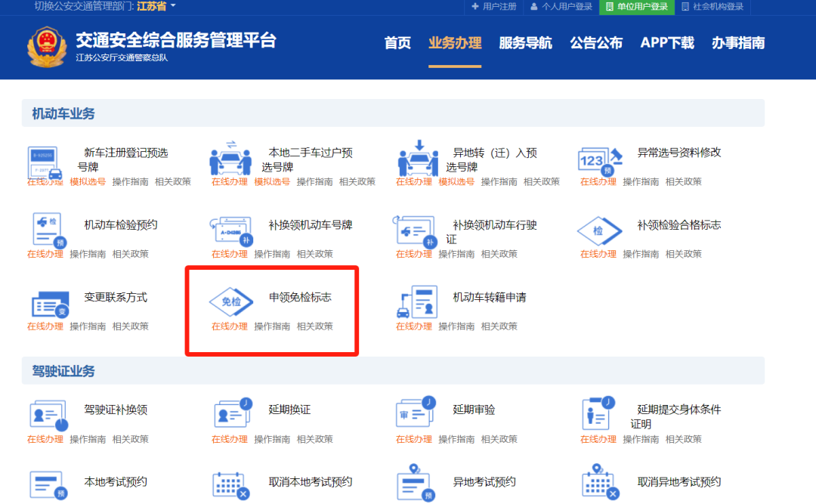Switch to the 服务导航 tab

(x=526, y=43)
